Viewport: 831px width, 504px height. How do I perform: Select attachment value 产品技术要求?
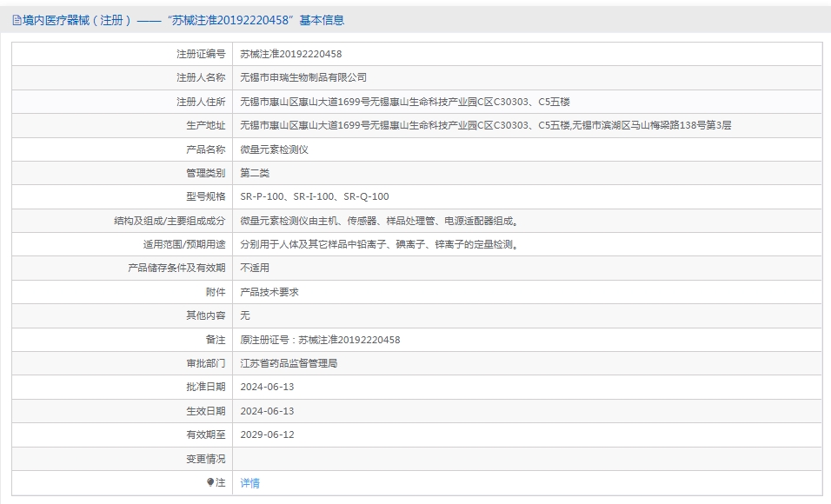coord(269,292)
